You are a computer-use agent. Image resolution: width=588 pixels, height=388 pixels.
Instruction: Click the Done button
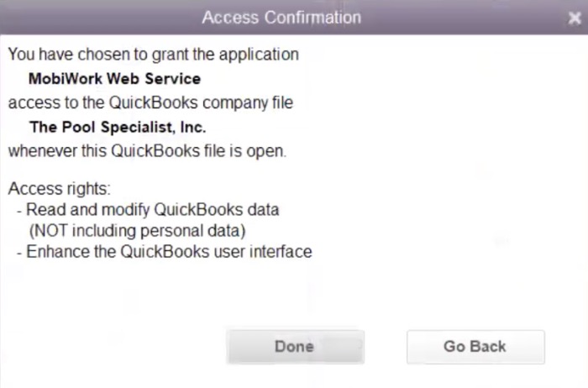(x=294, y=346)
